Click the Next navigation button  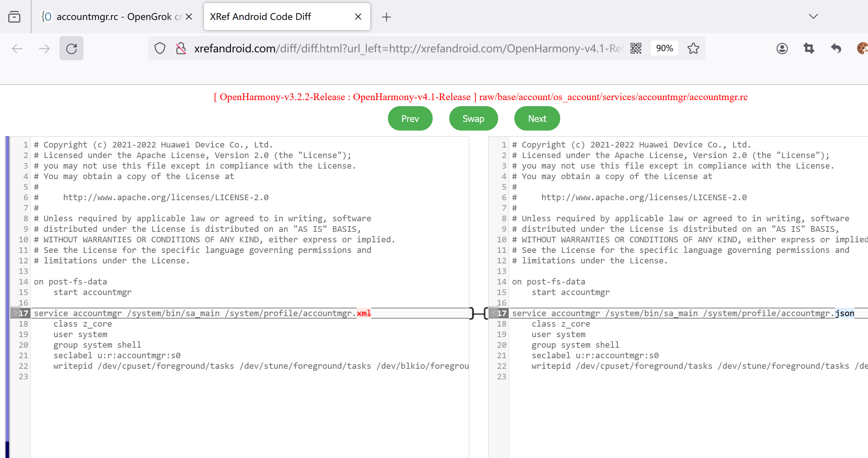pos(537,119)
